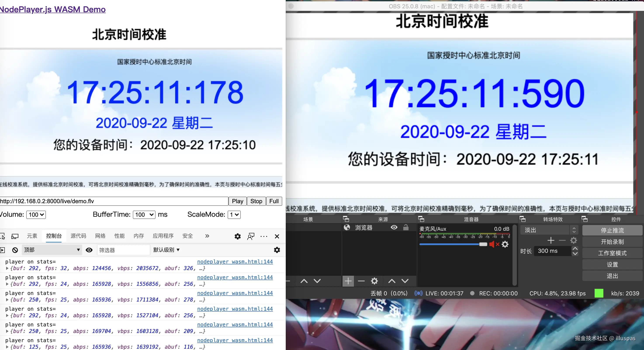Toggle lock on 浏览器 source
644x350 pixels.
(406, 227)
